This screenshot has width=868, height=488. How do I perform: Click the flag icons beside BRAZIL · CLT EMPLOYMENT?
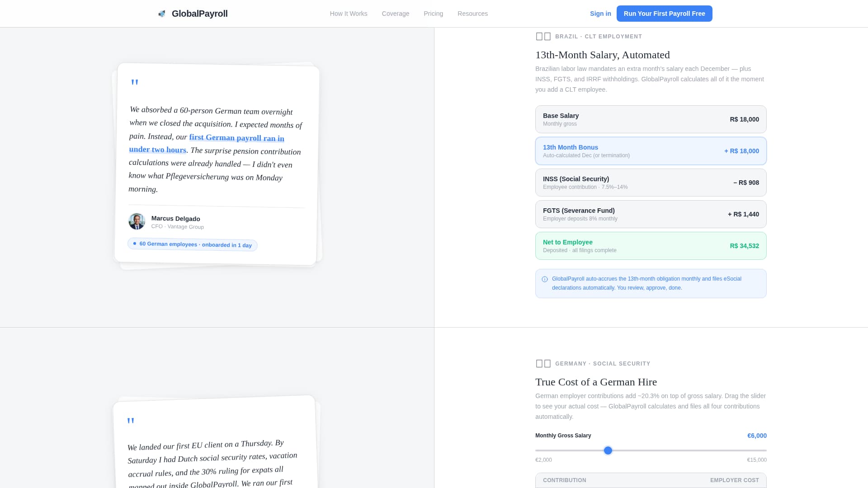(542, 36)
